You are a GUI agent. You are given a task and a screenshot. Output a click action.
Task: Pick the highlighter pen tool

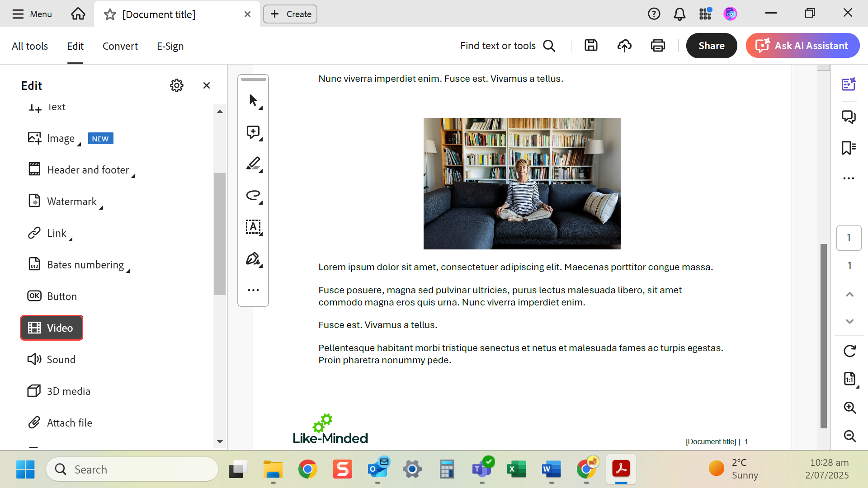pyautogui.click(x=254, y=164)
